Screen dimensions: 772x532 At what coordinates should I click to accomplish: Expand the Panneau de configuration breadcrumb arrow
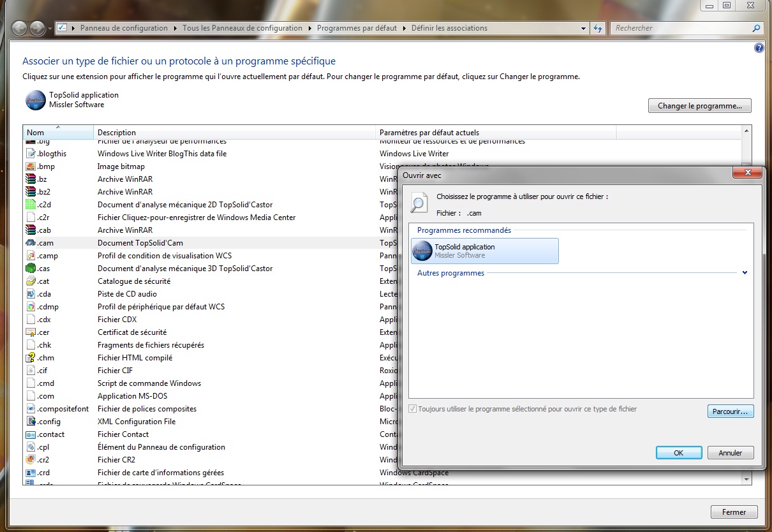pos(175,28)
